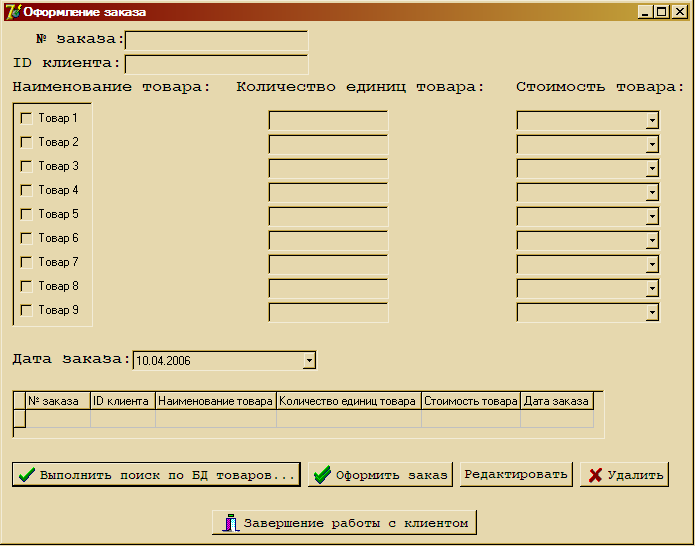Enable the Товар 3 checkbox
Screen dimensions: 695x546
pyautogui.click(x=27, y=166)
